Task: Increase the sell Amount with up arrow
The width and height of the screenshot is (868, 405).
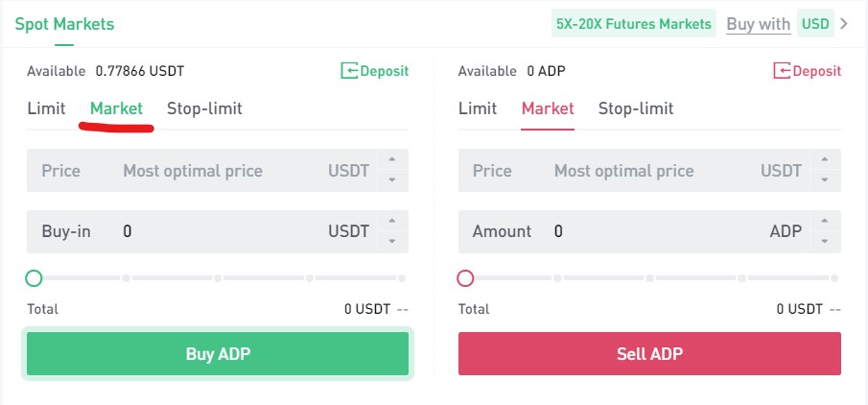Action: pos(822,222)
